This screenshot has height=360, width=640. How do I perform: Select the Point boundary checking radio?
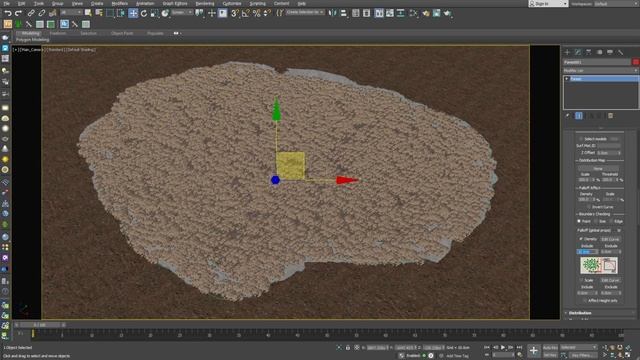pos(579,221)
